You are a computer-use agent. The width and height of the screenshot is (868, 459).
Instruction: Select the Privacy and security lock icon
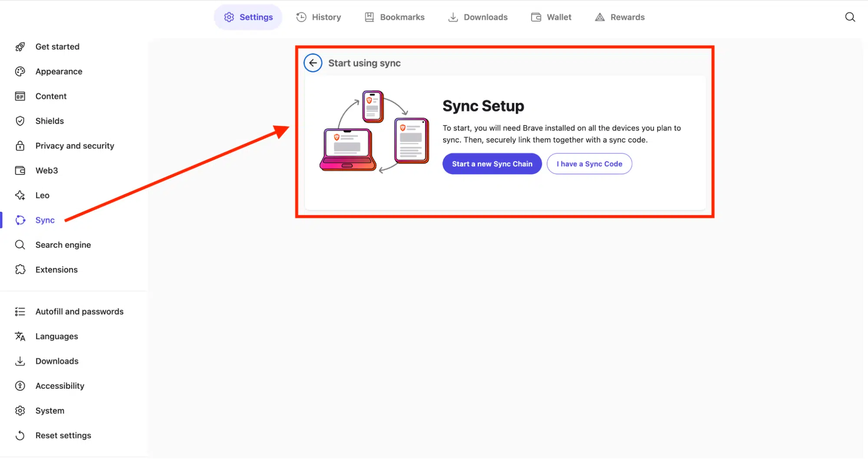coord(20,146)
